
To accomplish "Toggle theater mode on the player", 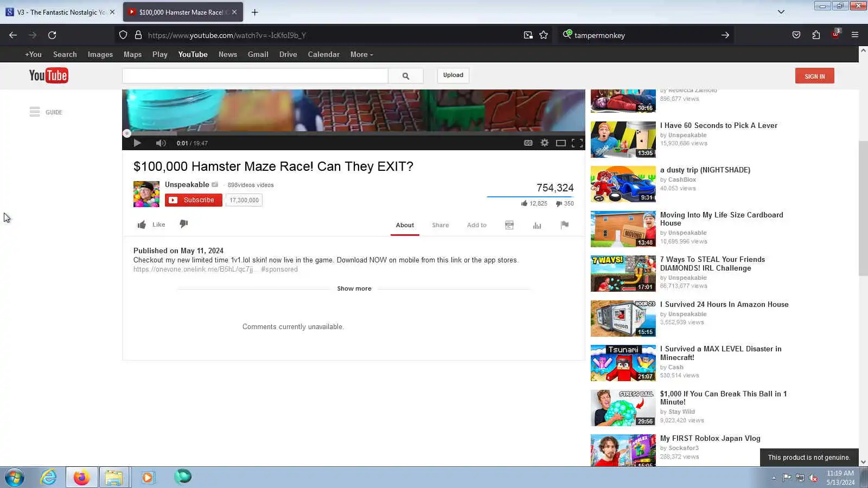I will pos(561,143).
